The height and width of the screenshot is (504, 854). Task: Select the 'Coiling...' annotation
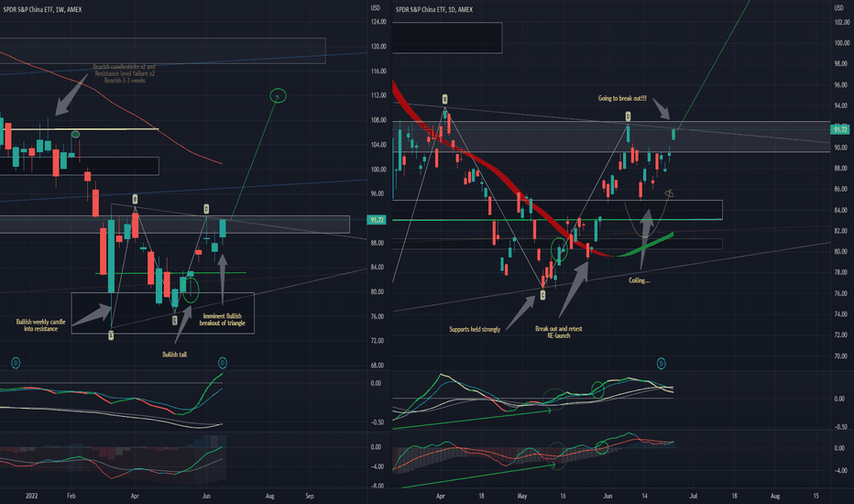[x=640, y=280]
